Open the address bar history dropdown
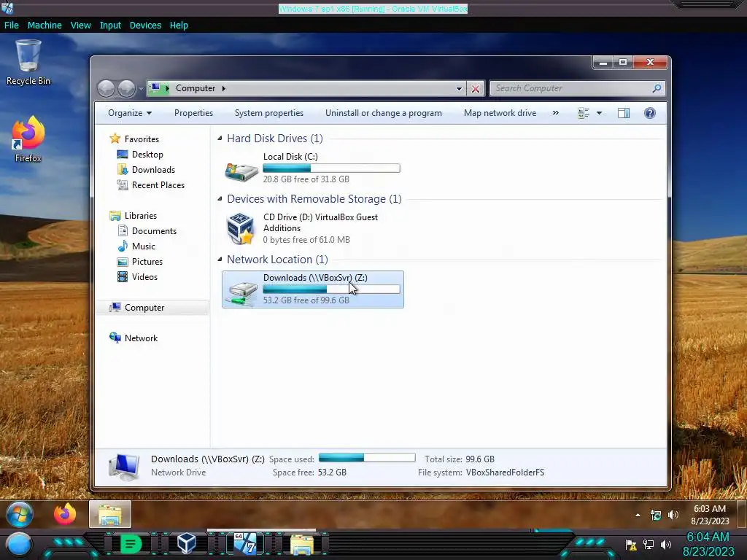 [x=459, y=88]
